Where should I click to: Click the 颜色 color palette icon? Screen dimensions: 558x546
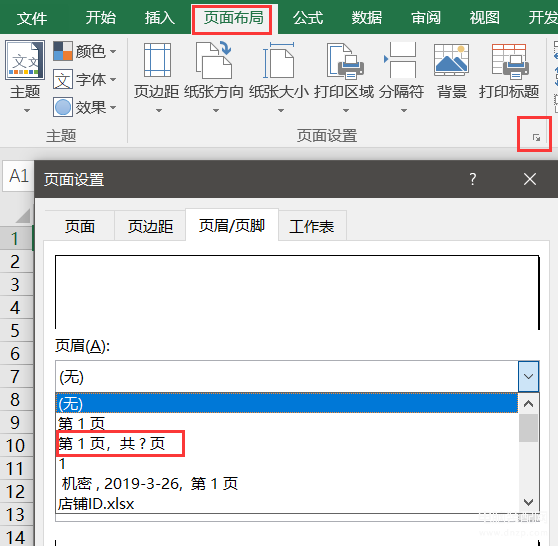pyautogui.click(x=63, y=51)
